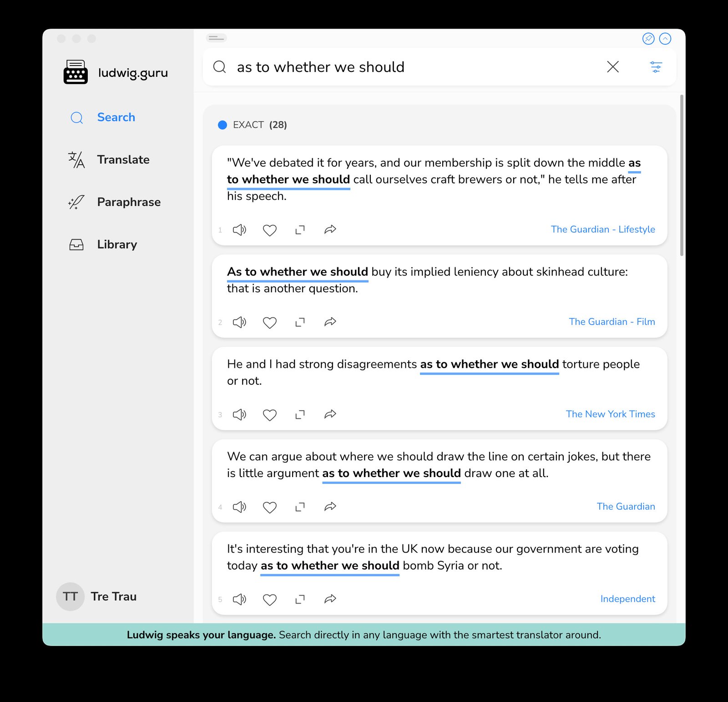The height and width of the screenshot is (702, 728).
Task: Open The Guardian - Lifestyle source
Action: 603,229
